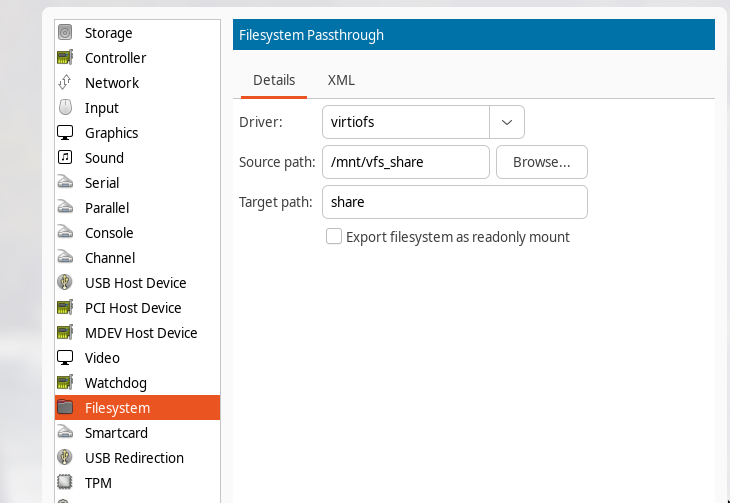Choose the Input mouse icon
Image resolution: width=730 pixels, height=503 pixels.
coord(65,108)
